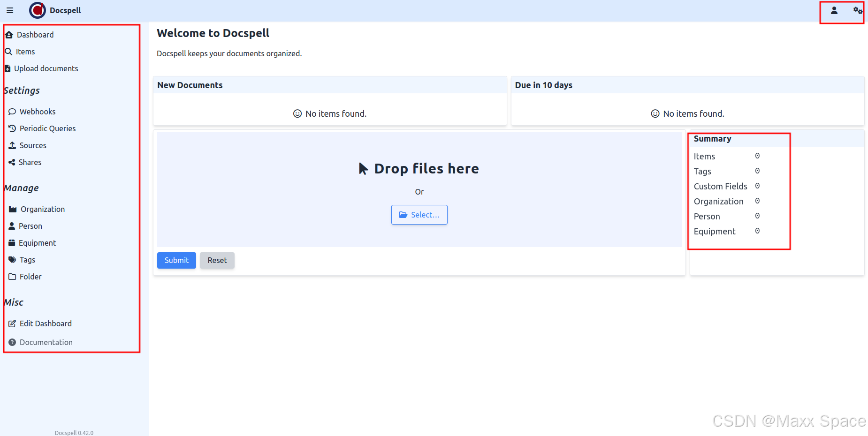This screenshot has width=868, height=436.
Task: Click the Documentation question mark icon
Action: (x=12, y=342)
